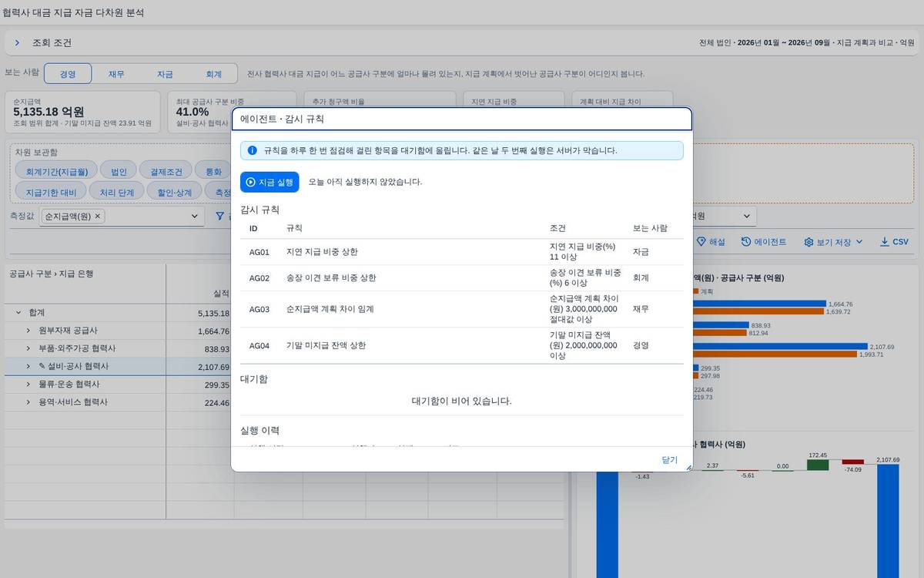This screenshot has width=924, height=578.
Task: Collapse the 합계 row
Action: coord(18,313)
